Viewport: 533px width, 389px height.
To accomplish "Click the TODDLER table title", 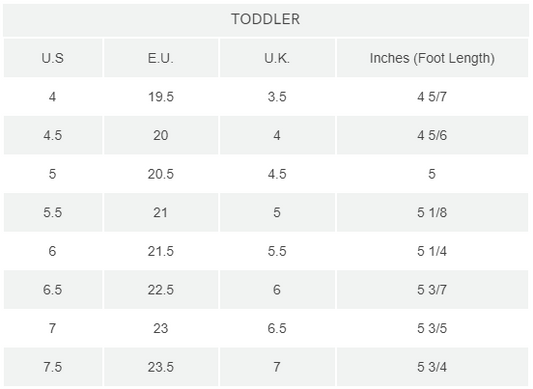I will 266,19.
